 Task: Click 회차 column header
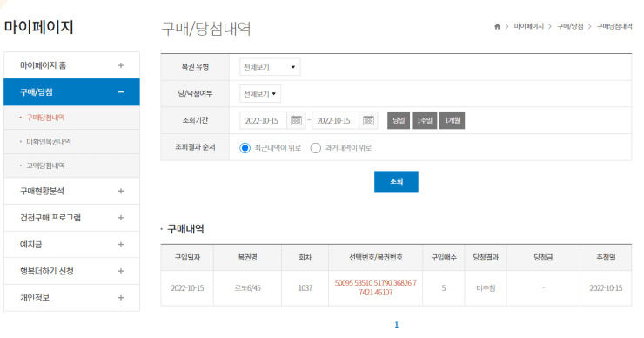pyautogui.click(x=305, y=257)
